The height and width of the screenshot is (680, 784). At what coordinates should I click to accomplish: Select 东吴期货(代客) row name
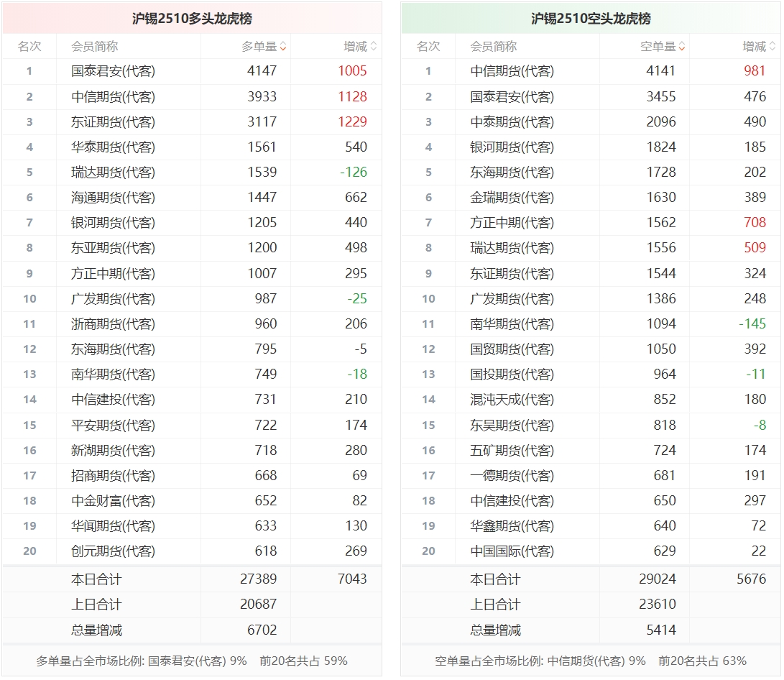pyautogui.click(x=512, y=425)
